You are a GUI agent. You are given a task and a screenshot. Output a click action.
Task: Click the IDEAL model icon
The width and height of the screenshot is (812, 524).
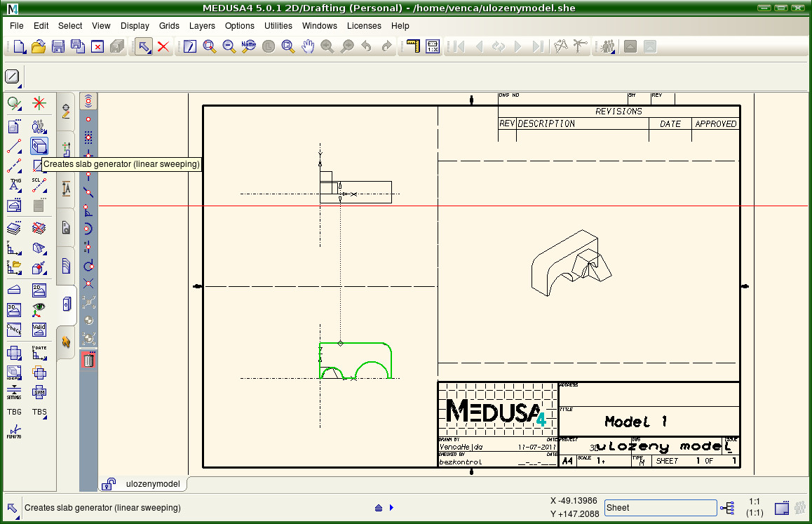click(14, 372)
